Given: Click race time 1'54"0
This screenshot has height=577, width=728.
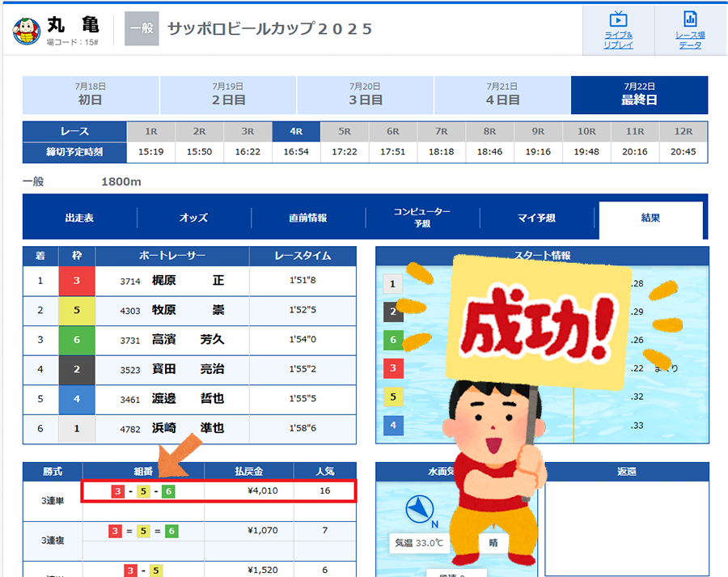Looking at the screenshot, I should (303, 340).
